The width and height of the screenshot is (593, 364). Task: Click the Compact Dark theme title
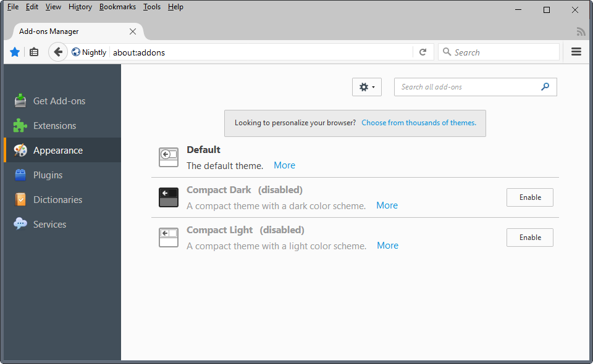tap(219, 189)
